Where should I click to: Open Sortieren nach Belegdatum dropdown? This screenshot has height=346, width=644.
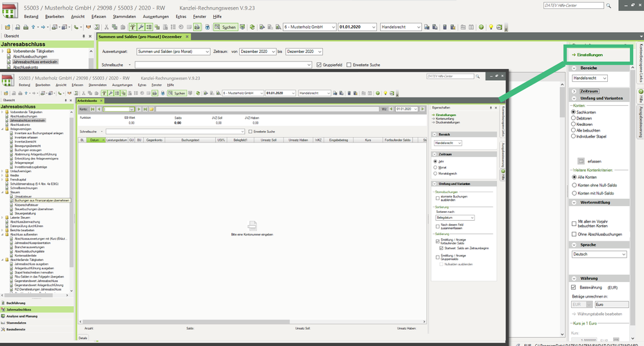(454, 218)
